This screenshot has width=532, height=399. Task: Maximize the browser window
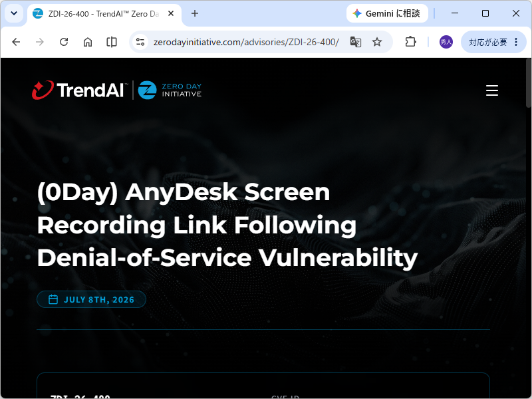[485, 13]
